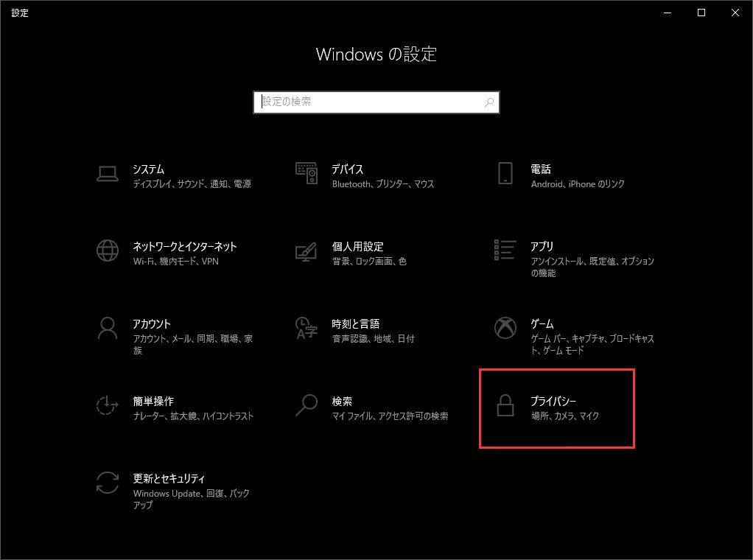Click the text Windows Update、回復、バックアップ

coord(192,499)
